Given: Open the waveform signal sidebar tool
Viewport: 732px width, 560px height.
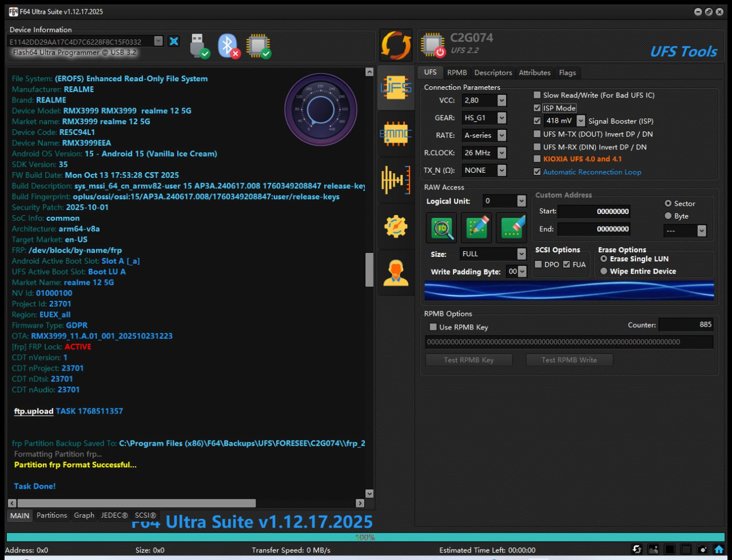Looking at the screenshot, I should [396, 180].
